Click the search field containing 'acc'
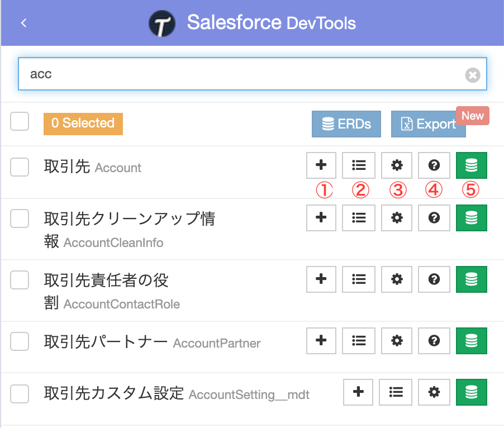Image resolution: width=504 pixels, height=428 pixels. pos(253,74)
